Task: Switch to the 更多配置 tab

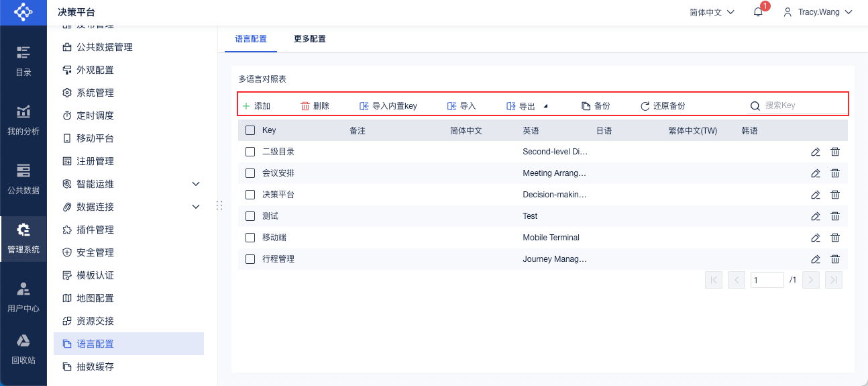Action: point(310,39)
